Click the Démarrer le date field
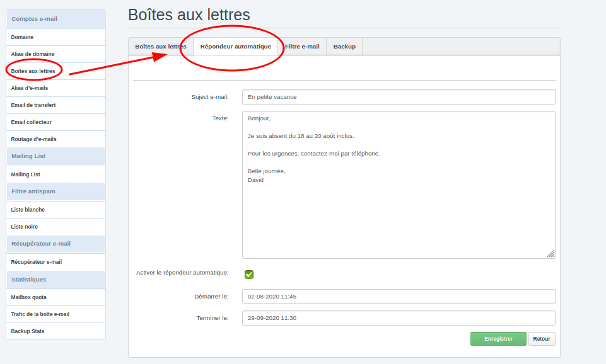Viewport: 606px width, 364px height. click(399, 297)
